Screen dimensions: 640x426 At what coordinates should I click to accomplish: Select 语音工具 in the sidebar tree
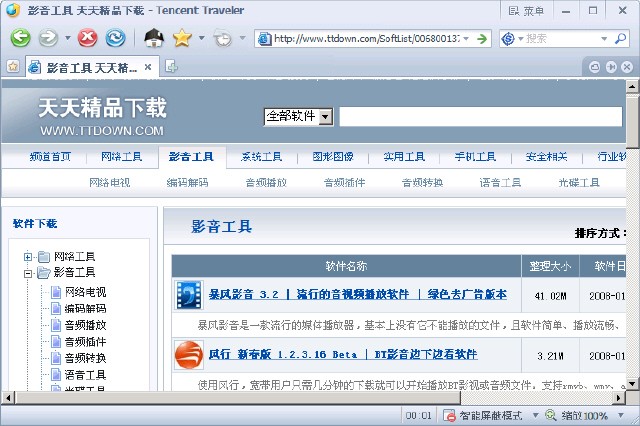pyautogui.click(x=85, y=375)
